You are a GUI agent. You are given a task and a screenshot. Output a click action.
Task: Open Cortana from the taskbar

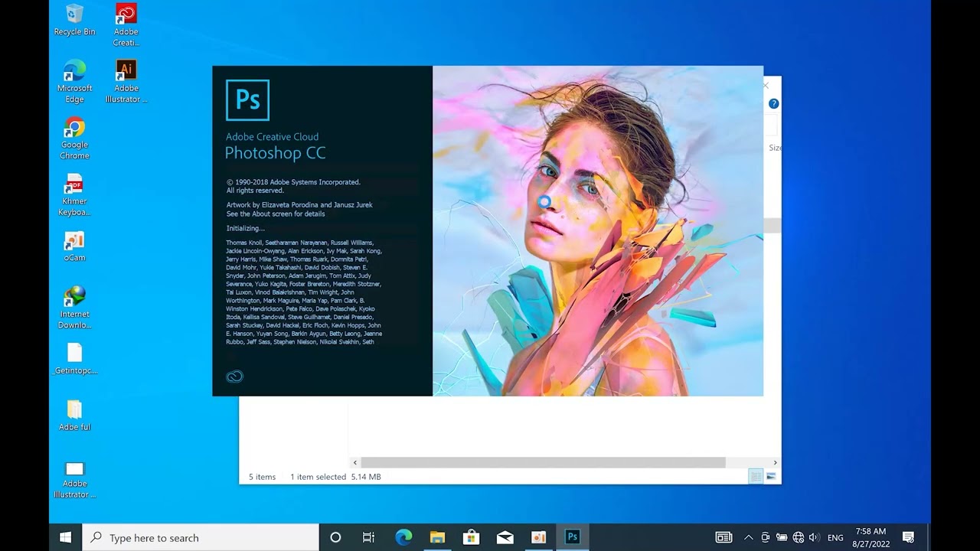(335, 537)
